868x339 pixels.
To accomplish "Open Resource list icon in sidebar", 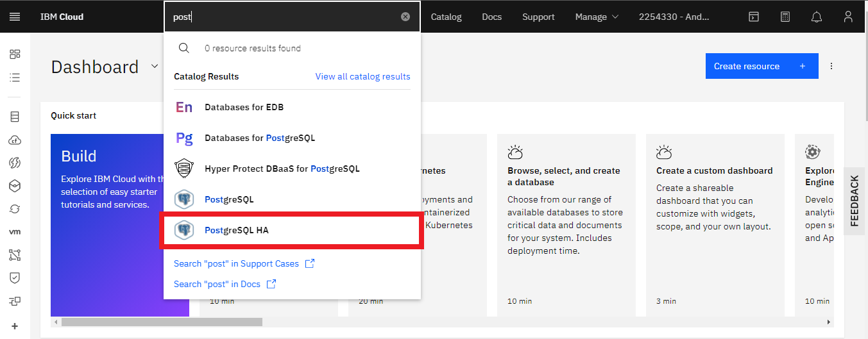I will [15, 78].
